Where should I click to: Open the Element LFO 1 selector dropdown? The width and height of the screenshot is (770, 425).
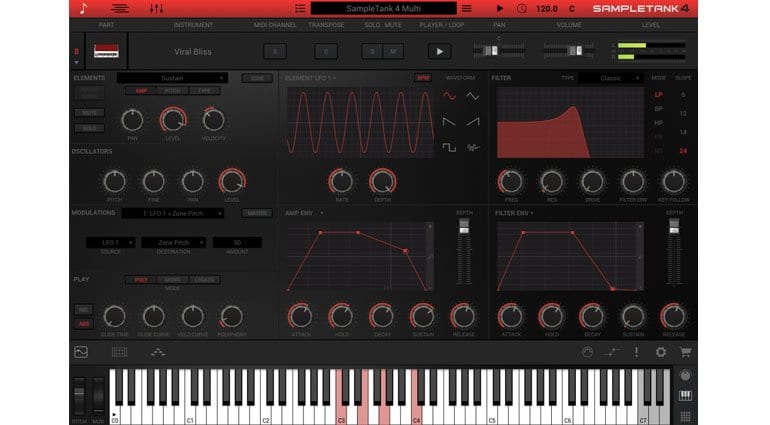[311, 78]
